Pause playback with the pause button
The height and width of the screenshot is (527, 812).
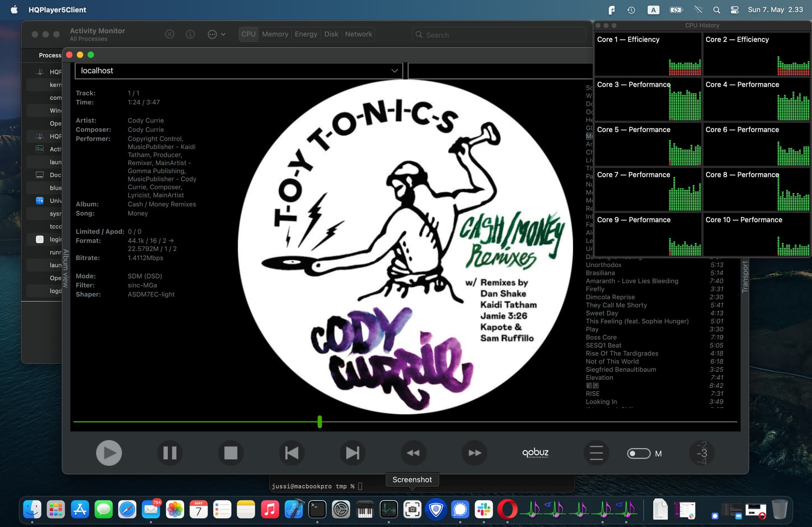[x=170, y=453]
